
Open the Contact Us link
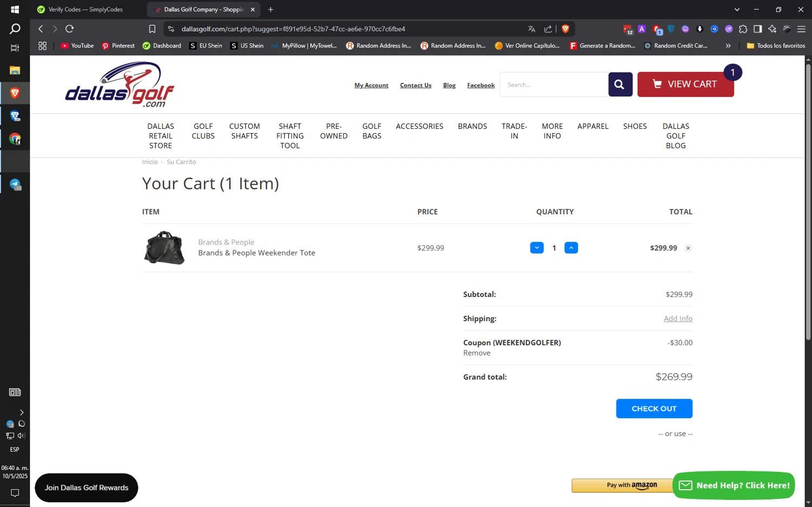coord(416,85)
